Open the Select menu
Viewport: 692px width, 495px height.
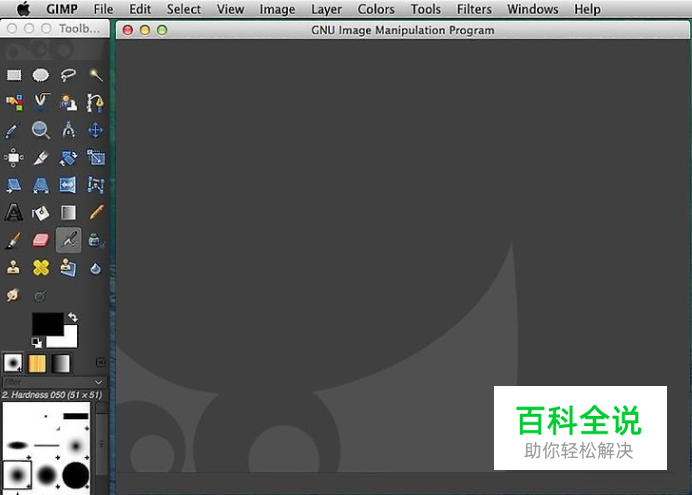(184, 9)
